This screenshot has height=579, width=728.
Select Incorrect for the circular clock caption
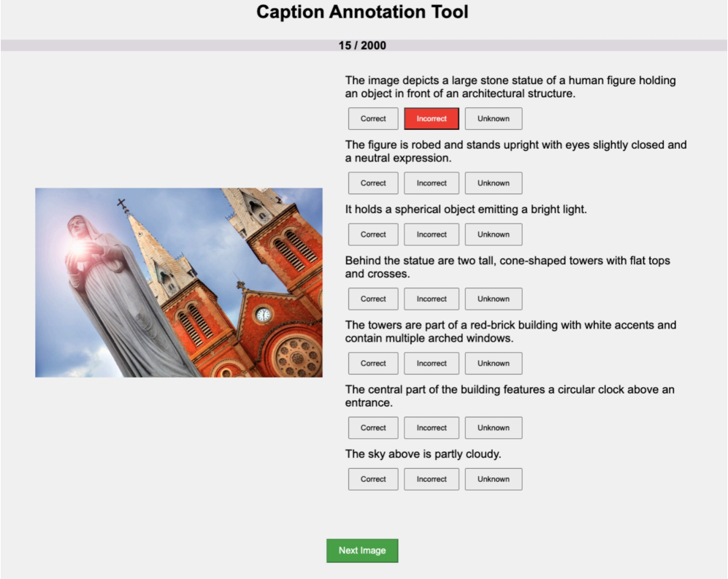(432, 428)
